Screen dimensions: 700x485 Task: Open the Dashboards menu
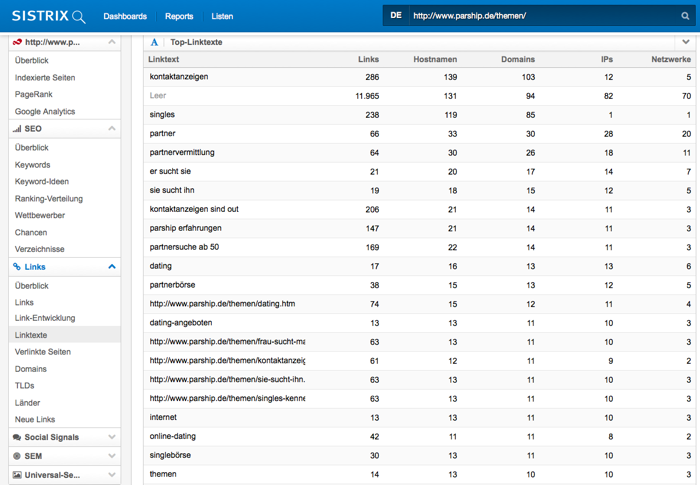(x=125, y=16)
